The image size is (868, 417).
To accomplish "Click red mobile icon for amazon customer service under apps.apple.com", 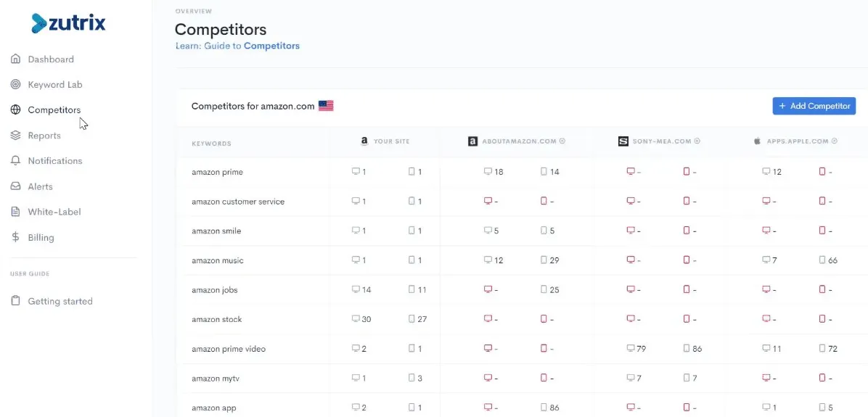I will tap(822, 201).
